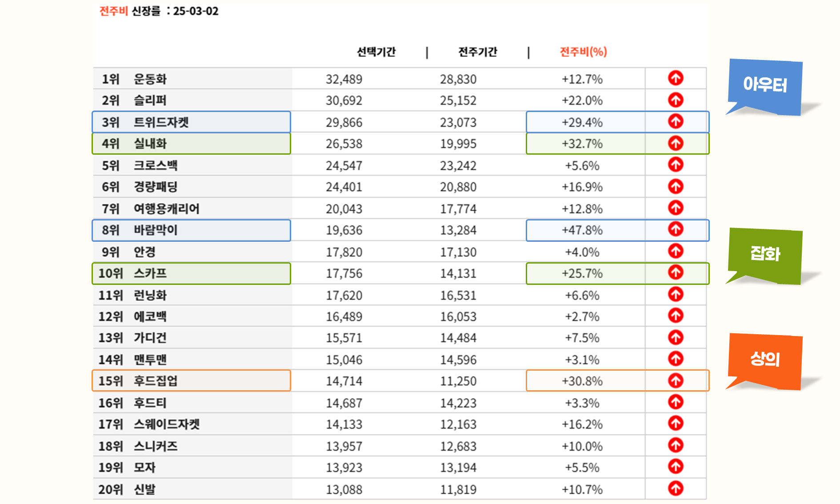Select the 선택기간 column header
840x504 pixels.
point(376,52)
